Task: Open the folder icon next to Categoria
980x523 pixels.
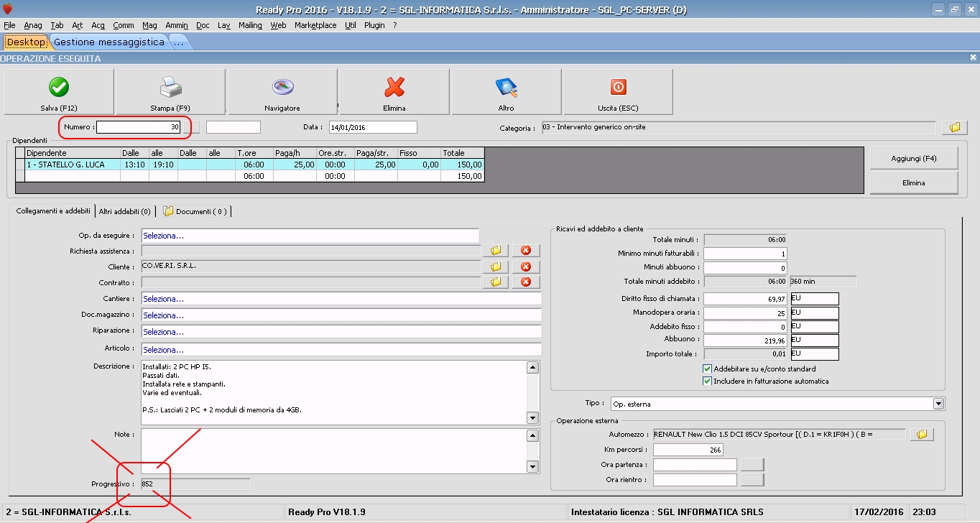Action: click(955, 127)
